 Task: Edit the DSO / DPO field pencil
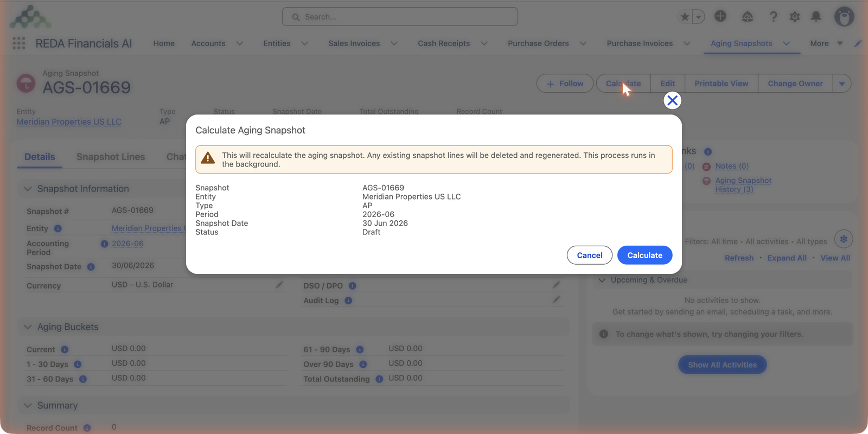[x=556, y=285]
